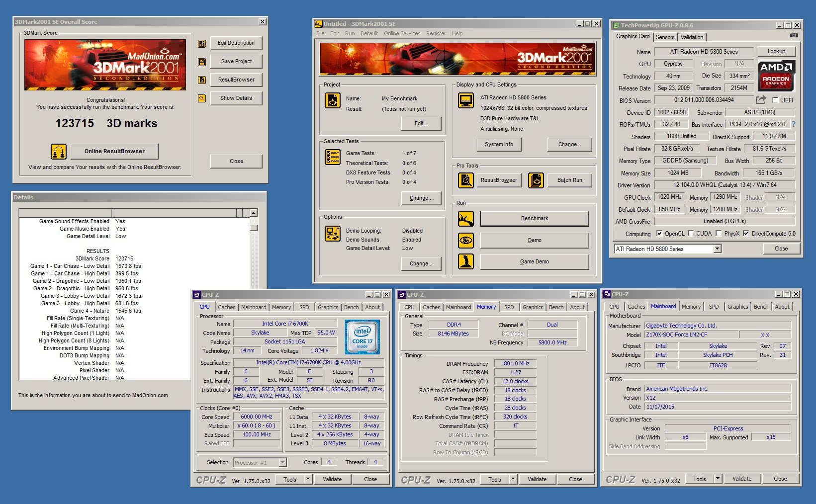Click the magnifier icon beside Show Details

pos(202,98)
